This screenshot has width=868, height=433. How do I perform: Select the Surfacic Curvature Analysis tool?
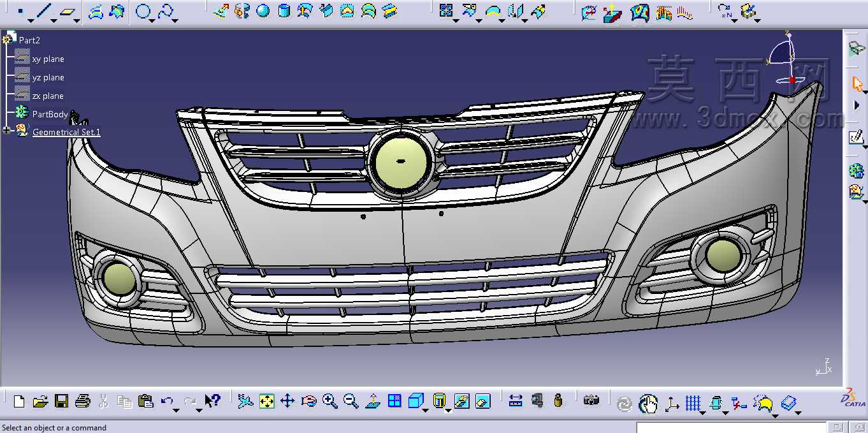[x=639, y=12]
